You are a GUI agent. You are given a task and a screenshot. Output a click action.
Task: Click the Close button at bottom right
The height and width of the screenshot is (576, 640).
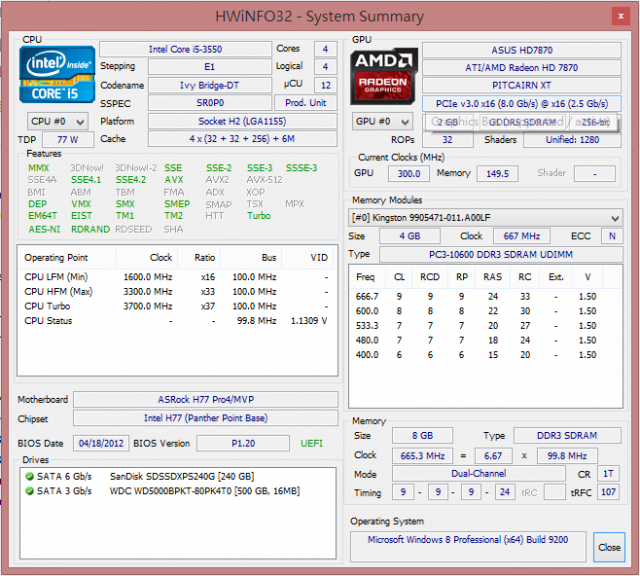pos(609,547)
